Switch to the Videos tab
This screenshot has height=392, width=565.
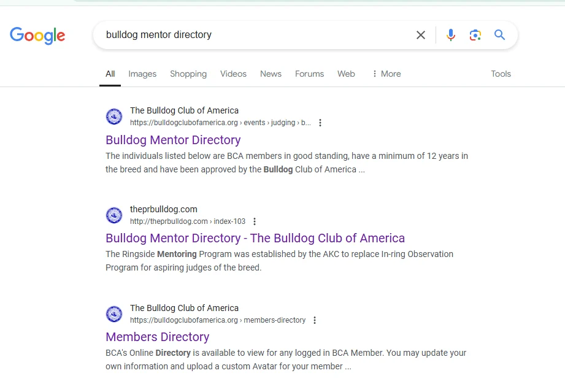(233, 74)
